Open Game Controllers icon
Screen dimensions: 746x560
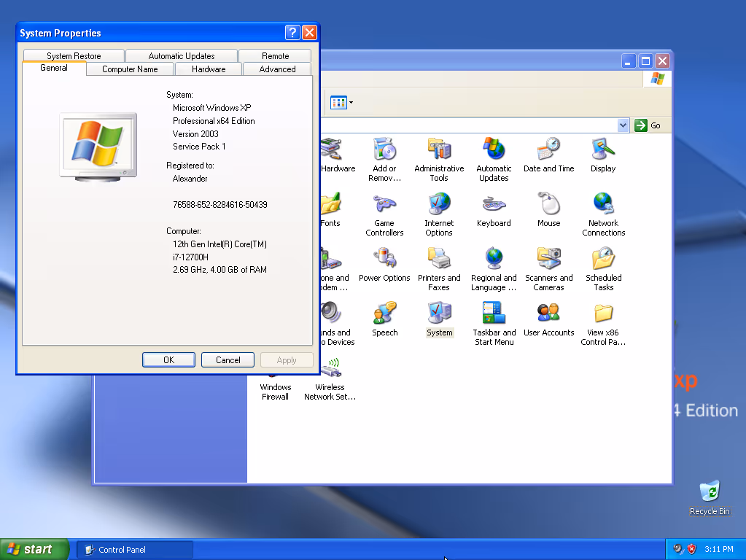(384, 214)
